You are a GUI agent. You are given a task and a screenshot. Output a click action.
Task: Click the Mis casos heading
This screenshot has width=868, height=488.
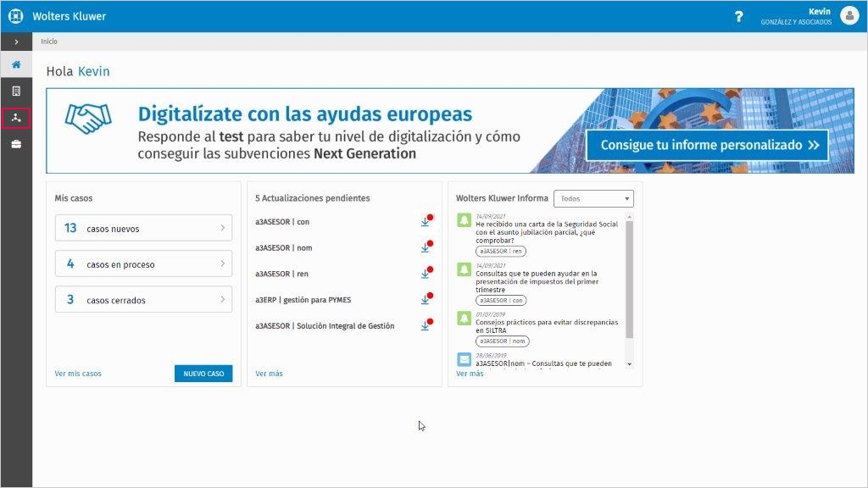pyautogui.click(x=74, y=198)
